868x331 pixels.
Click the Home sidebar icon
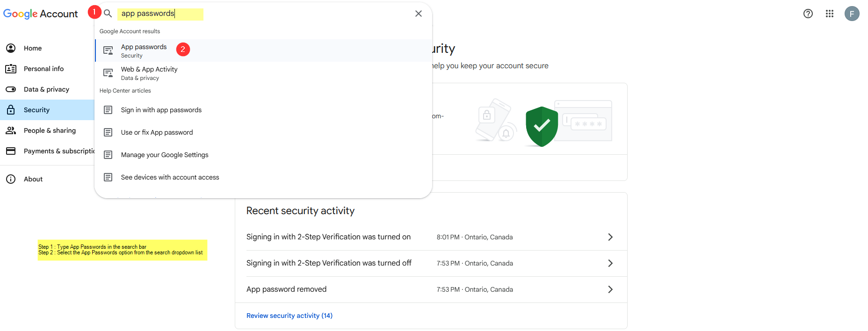[11, 48]
